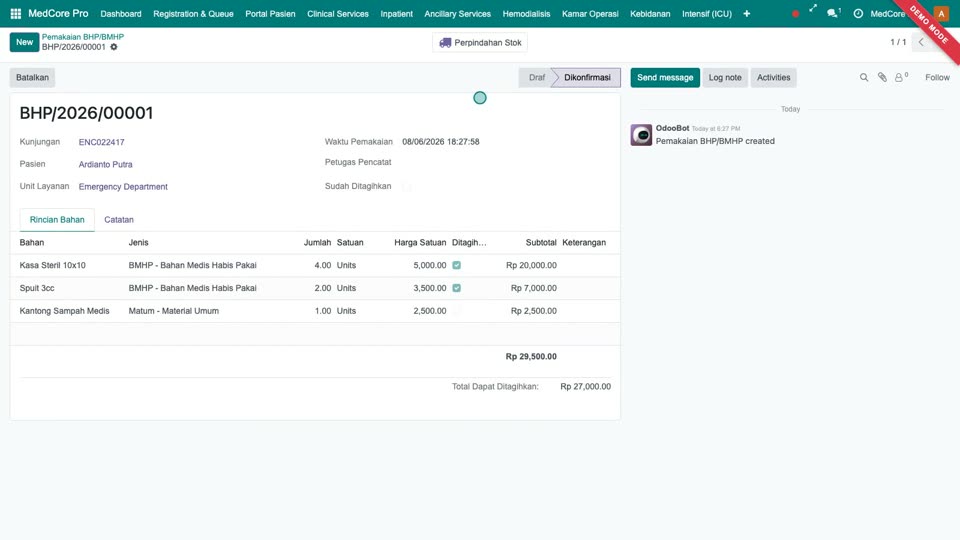960x540 pixels.
Task: Select the Draf status stage
Action: click(x=537, y=78)
